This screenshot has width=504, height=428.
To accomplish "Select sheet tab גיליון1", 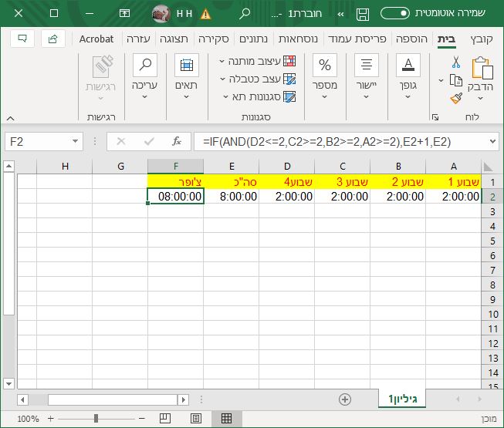I will (x=402, y=399).
